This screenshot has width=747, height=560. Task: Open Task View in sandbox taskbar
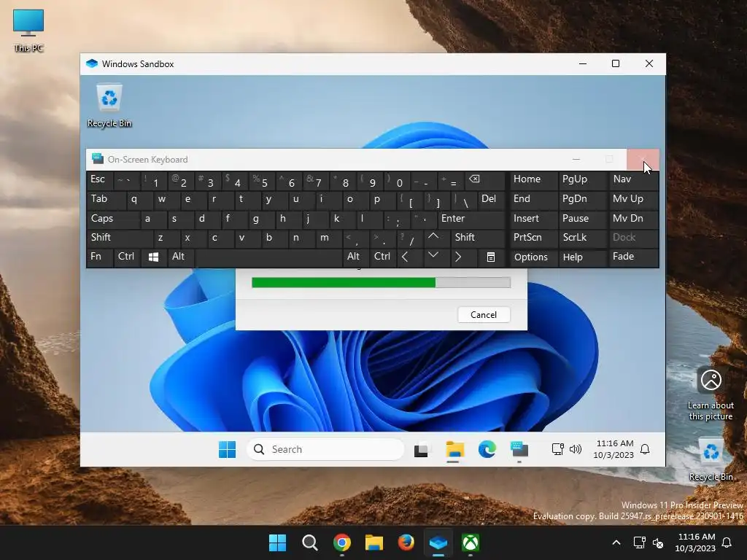(421, 449)
